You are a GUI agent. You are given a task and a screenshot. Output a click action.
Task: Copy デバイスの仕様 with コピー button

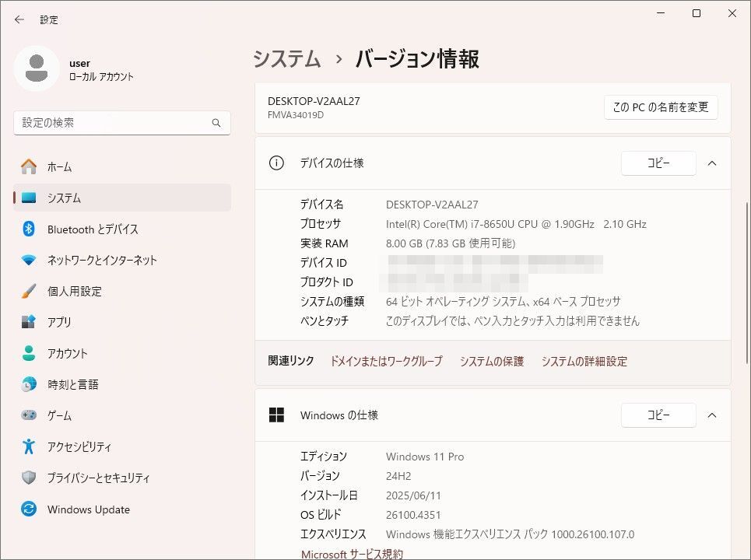click(658, 163)
